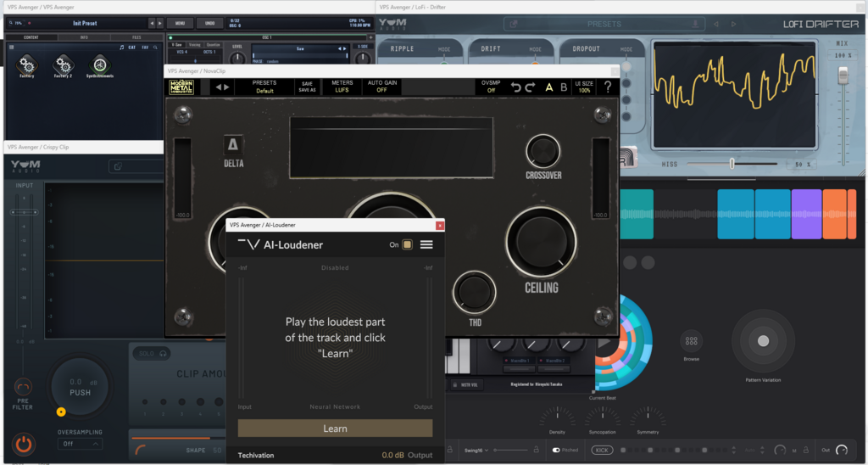Viewport: 868px width, 465px height.
Task: Open the METERS LUFS selector in NovaClip
Action: pyautogui.click(x=342, y=87)
